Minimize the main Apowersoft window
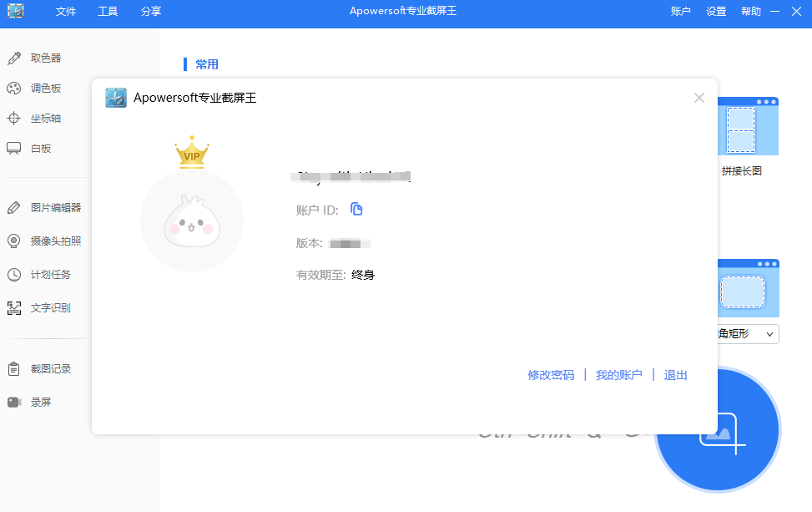The image size is (812, 512). (x=774, y=12)
